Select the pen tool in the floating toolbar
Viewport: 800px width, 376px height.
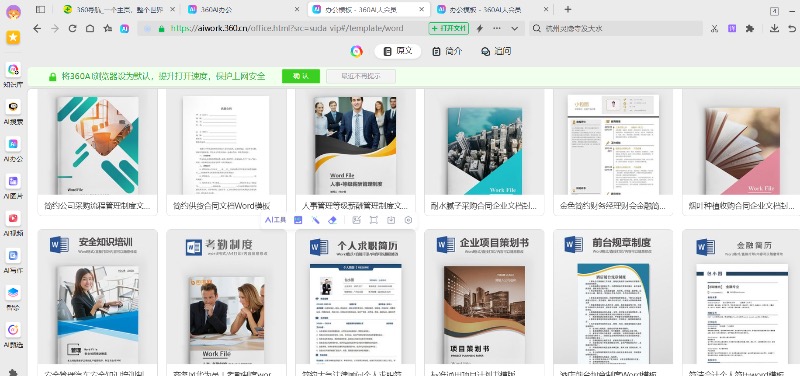[316, 220]
